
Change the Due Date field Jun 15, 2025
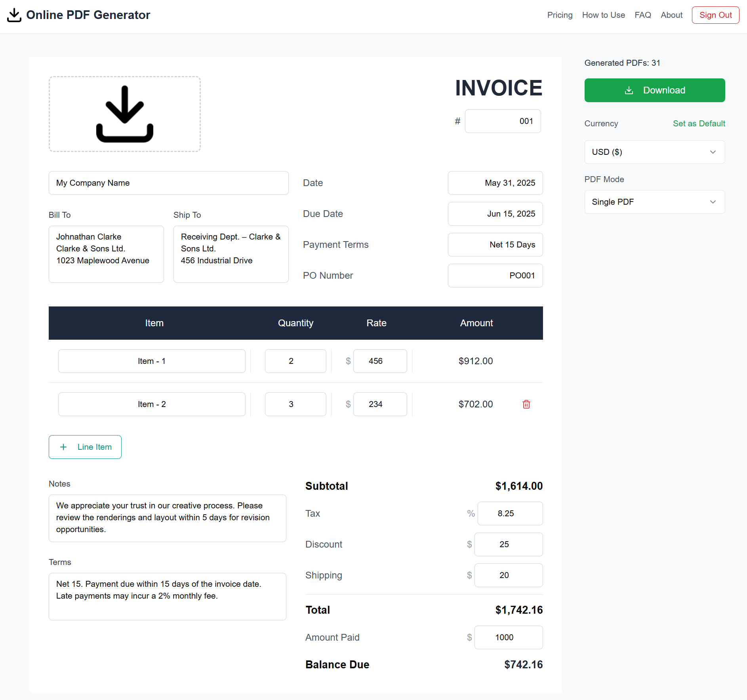(x=495, y=214)
